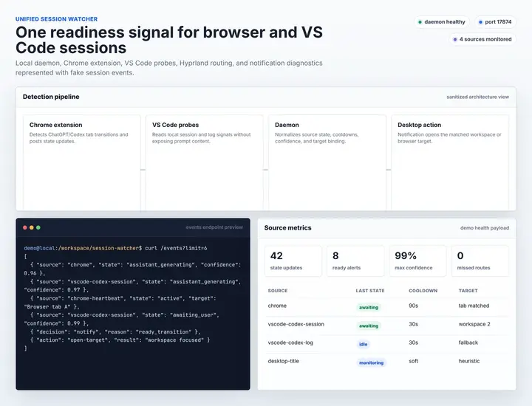Image resolution: width=532 pixels, height=406 pixels.
Task: Click the decision notify line in terminal
Action: pyautogui.click(x=115, y=331)
